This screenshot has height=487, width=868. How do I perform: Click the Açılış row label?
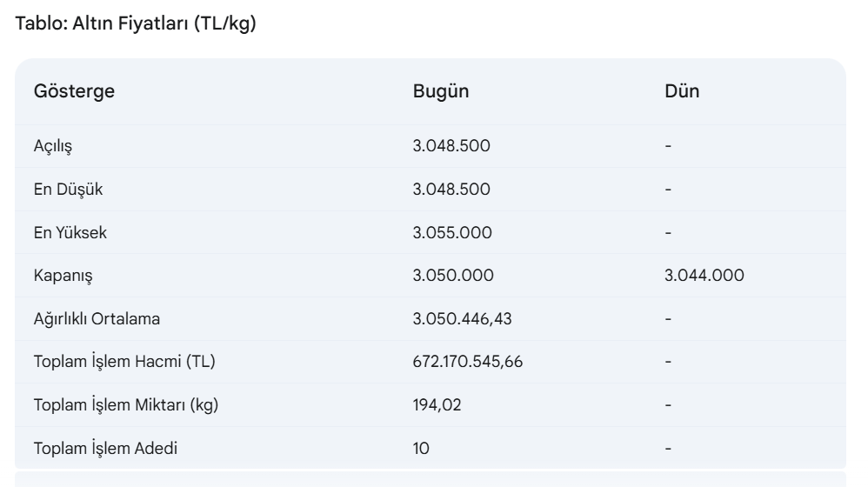[x=52, y=146]
